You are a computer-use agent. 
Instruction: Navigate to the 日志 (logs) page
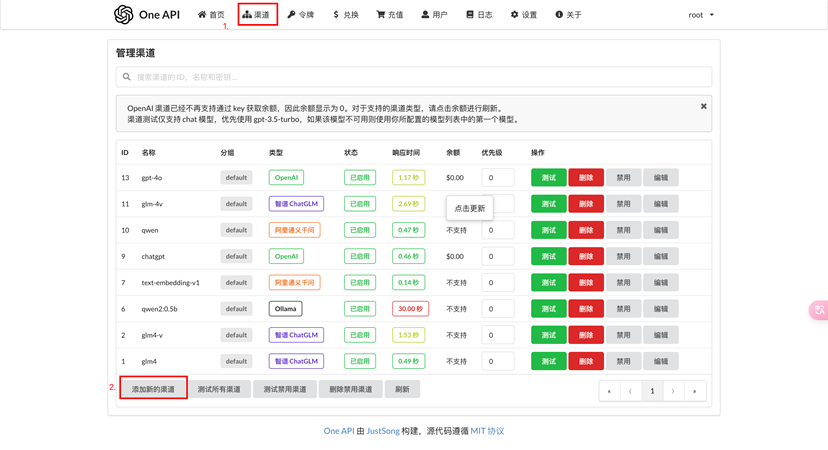tap(479, 15)
